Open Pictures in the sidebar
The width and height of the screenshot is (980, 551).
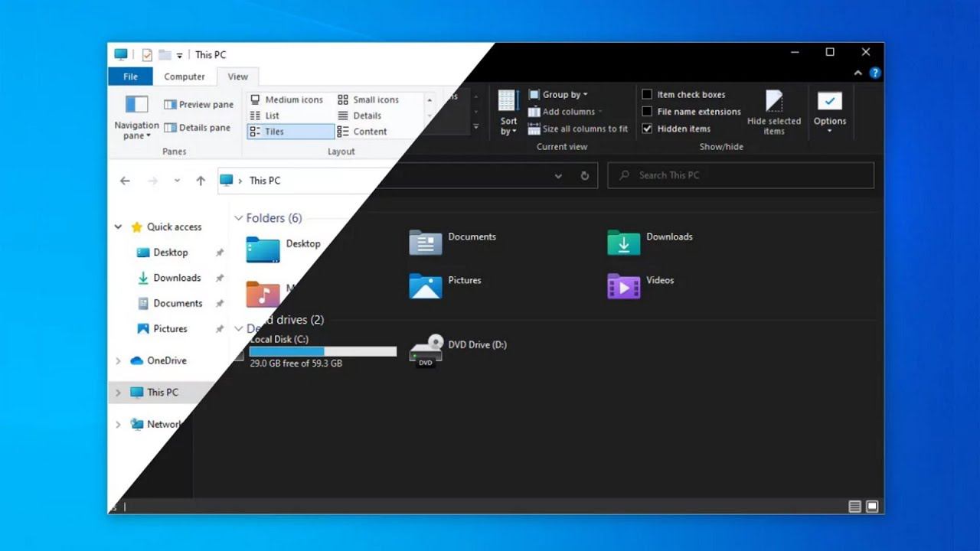[x=170, y=329]
